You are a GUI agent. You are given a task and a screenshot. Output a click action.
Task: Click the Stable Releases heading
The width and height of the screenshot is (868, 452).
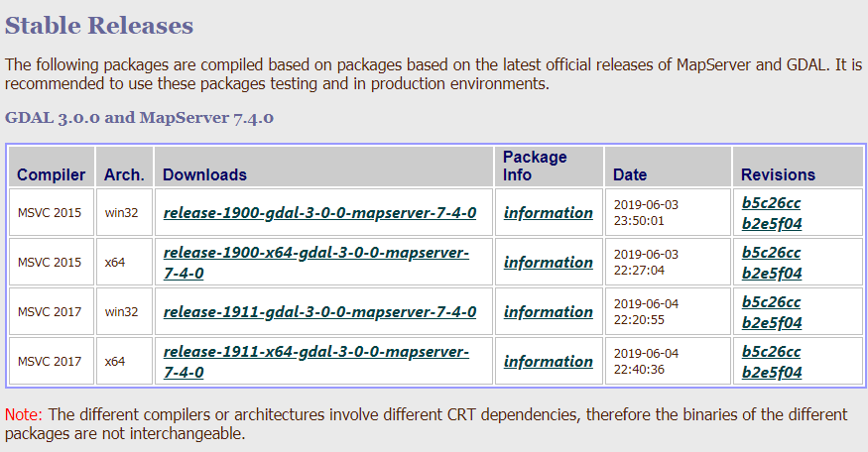point(99,27)
